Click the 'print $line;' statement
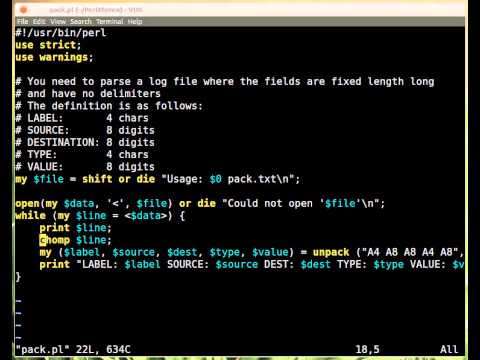The width and height of the screenshot is (480, 360). click(x=75, y=228)
